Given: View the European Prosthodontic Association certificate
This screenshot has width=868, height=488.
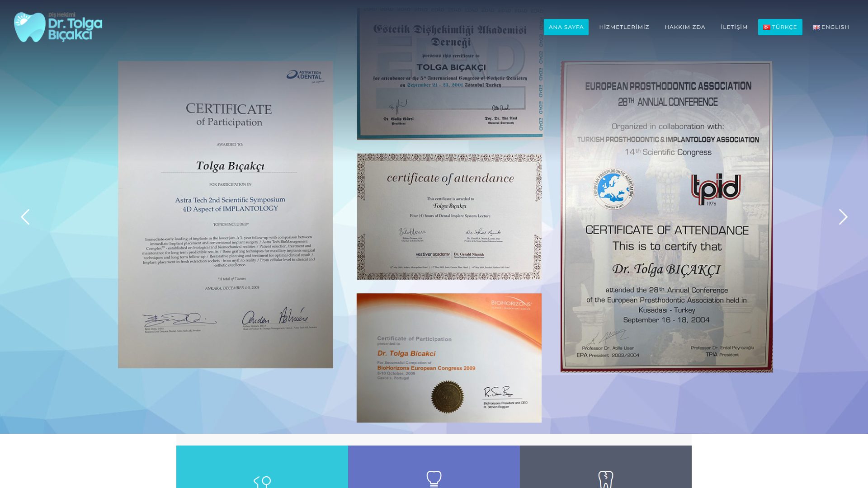Looking at the screenshot, I should (667, 217).
